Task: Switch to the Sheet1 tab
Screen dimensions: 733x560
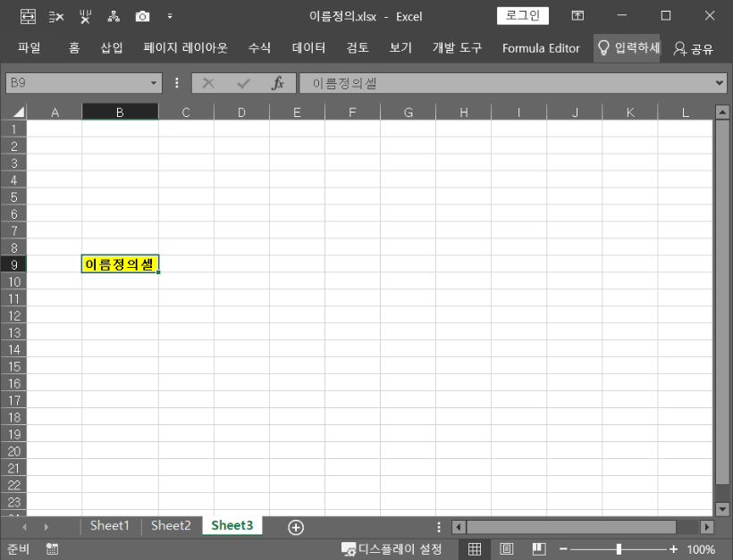Action: pos(109,525)
